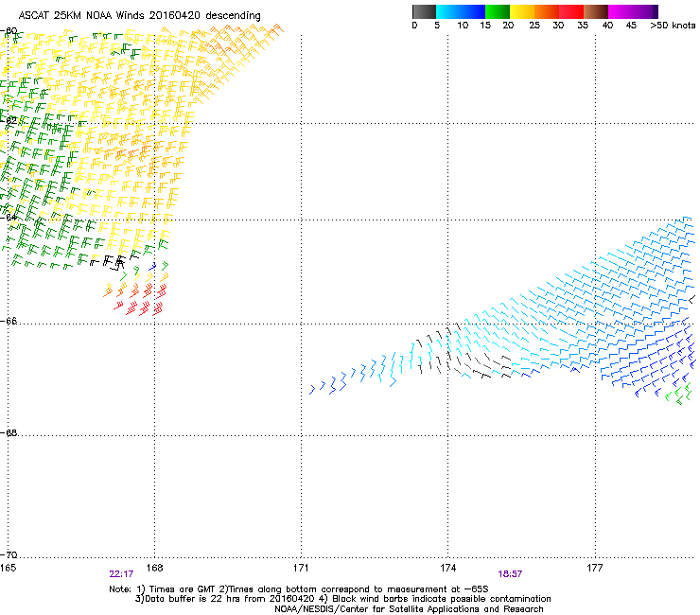Click the longitude label 165
Viewport: 700px width, 615px height.
click(8, 568)
